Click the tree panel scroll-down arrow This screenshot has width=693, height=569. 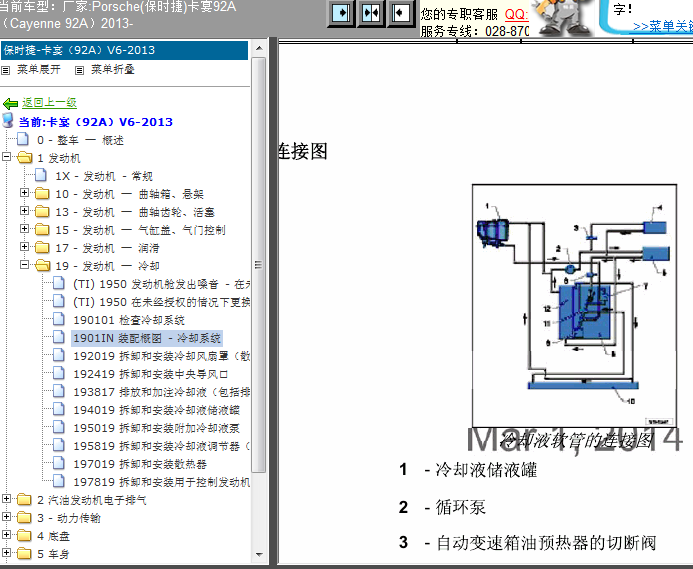tap(259, 554)
